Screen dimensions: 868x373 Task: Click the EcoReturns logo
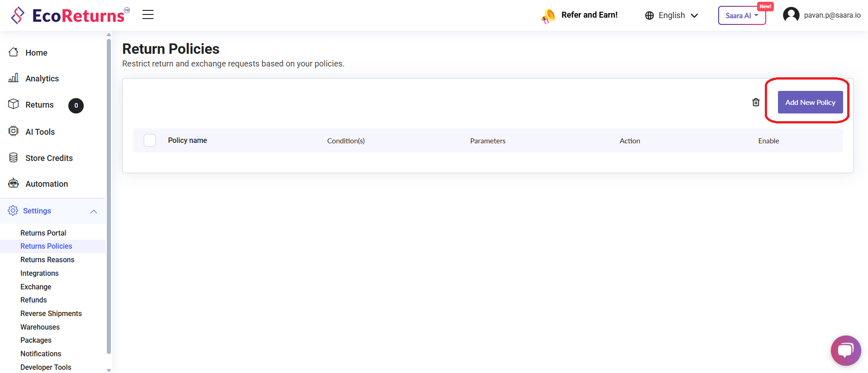[x=70, y=15]
